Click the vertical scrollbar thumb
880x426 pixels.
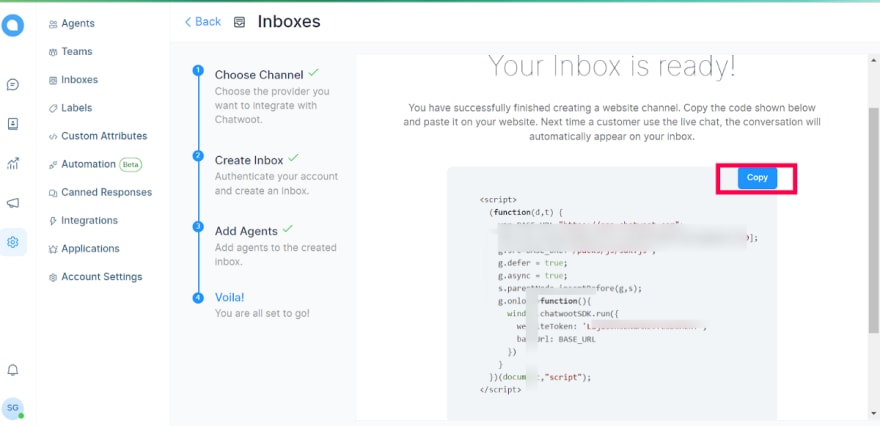coord(873,219)
